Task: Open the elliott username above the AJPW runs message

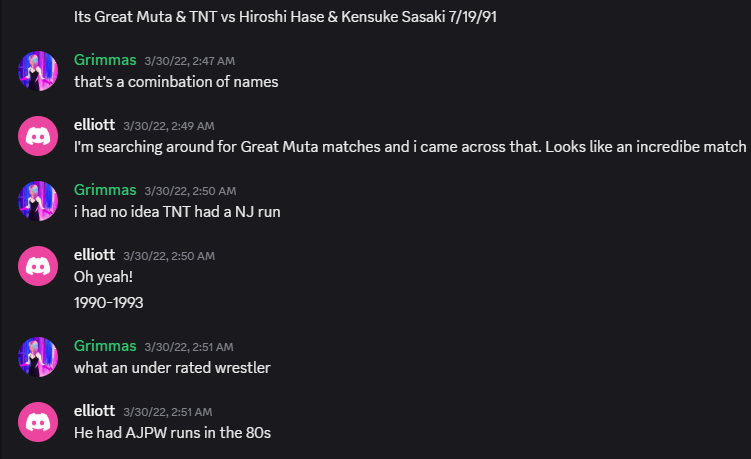Action: (94, 411)
